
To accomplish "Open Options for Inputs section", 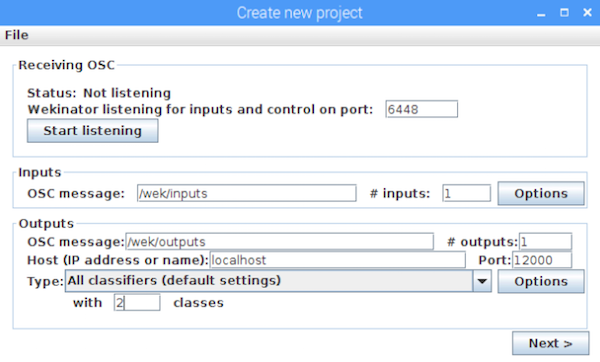I will pyautogui.click(x=541, y=194).
